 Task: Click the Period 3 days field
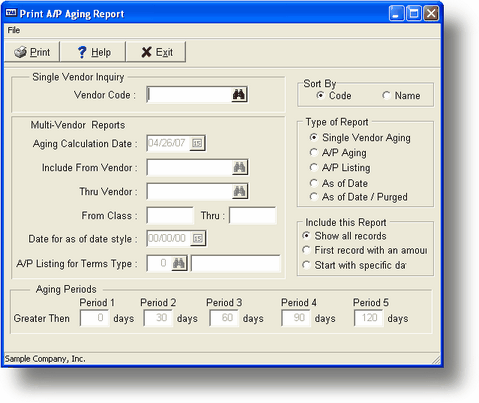(224, 318)
